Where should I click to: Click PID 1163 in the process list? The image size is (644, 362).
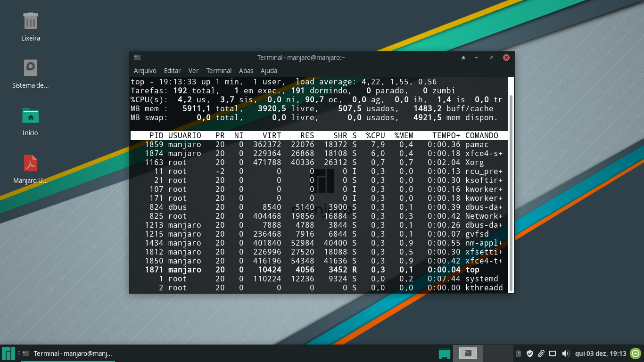click(x=154, y=163)
